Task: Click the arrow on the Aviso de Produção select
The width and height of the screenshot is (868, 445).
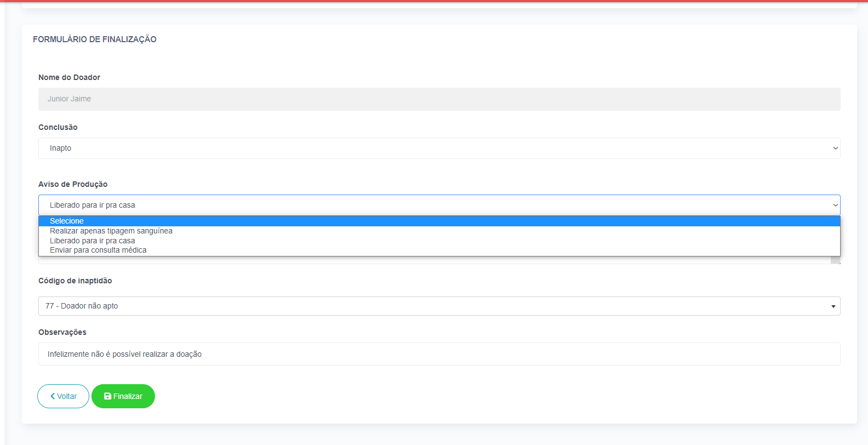Action: click(x=836, y=205)
